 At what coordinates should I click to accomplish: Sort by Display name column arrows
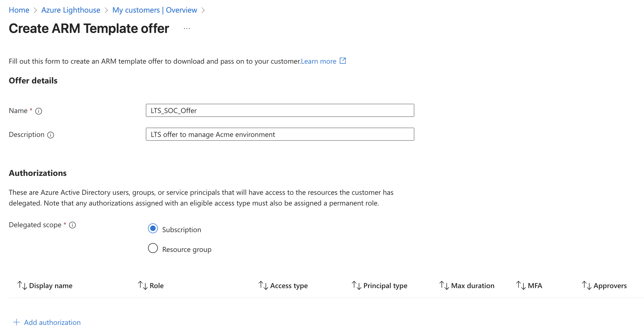point(22,285)
